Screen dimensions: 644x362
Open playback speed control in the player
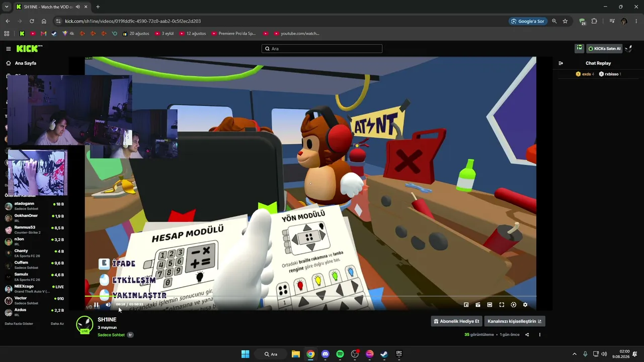point(513,305)
